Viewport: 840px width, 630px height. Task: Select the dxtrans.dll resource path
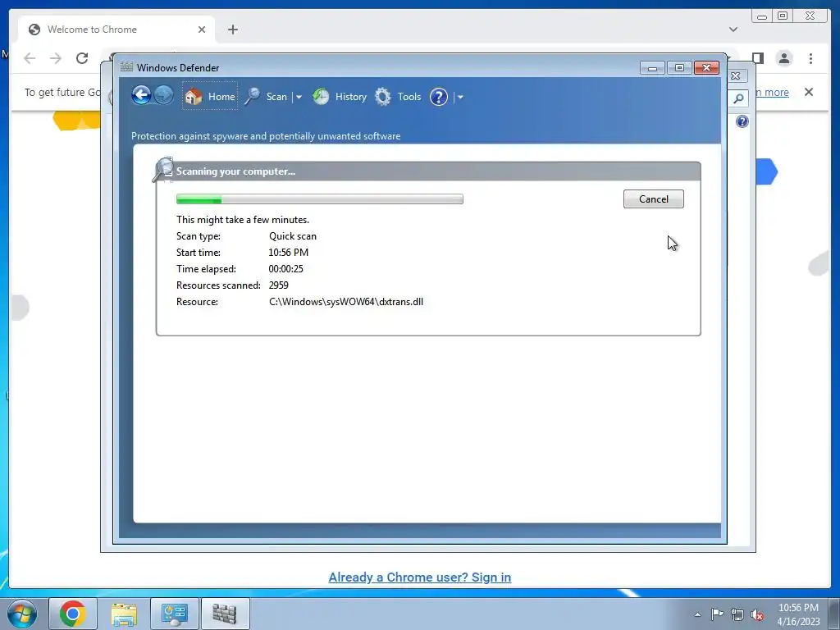click(346, 302)
